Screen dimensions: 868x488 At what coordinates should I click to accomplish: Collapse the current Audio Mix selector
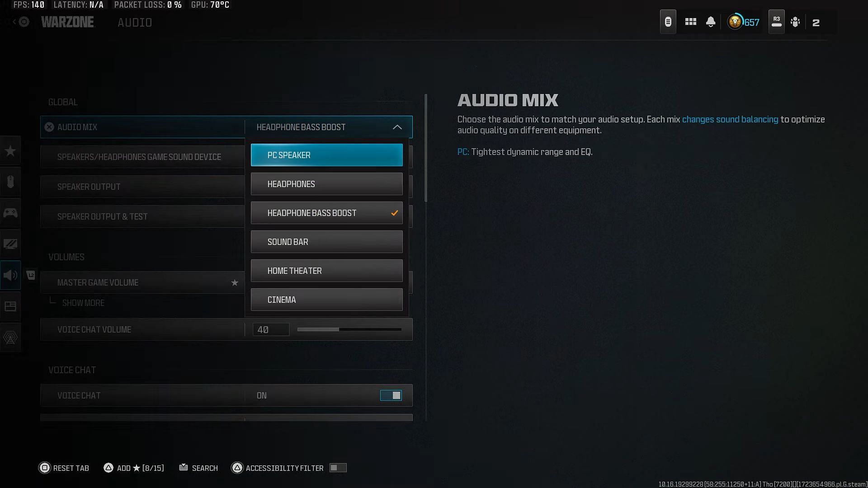click(397, 127)
